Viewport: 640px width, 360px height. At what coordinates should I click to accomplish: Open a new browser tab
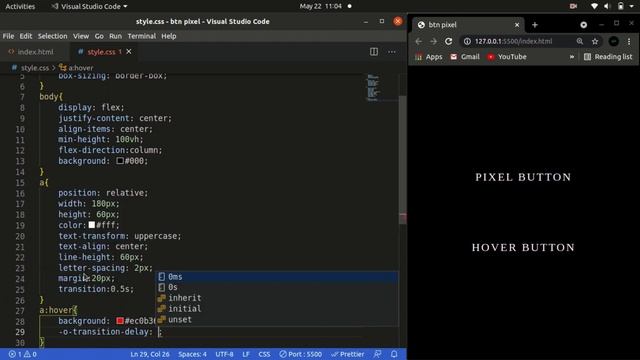pyautogui.click(x=535, y=25)
